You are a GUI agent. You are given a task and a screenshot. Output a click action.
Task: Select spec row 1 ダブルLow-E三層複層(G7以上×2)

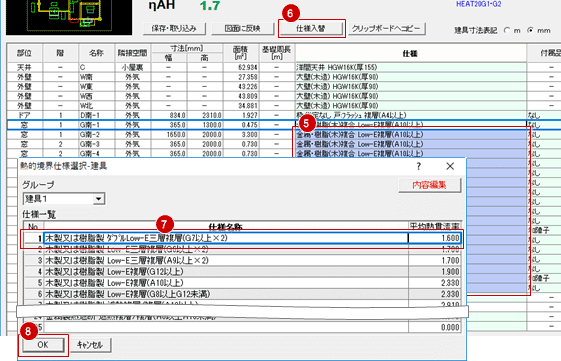(225, 238)
